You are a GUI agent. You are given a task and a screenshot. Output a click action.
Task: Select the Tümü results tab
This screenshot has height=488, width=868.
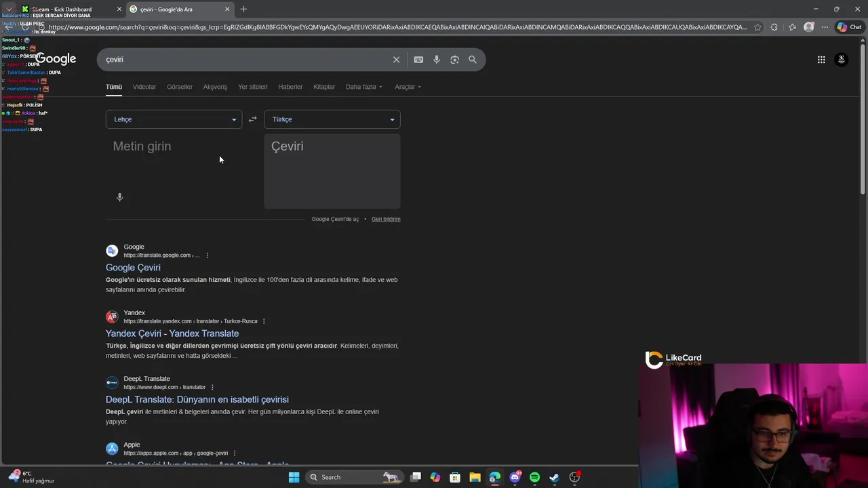point(114,87)
